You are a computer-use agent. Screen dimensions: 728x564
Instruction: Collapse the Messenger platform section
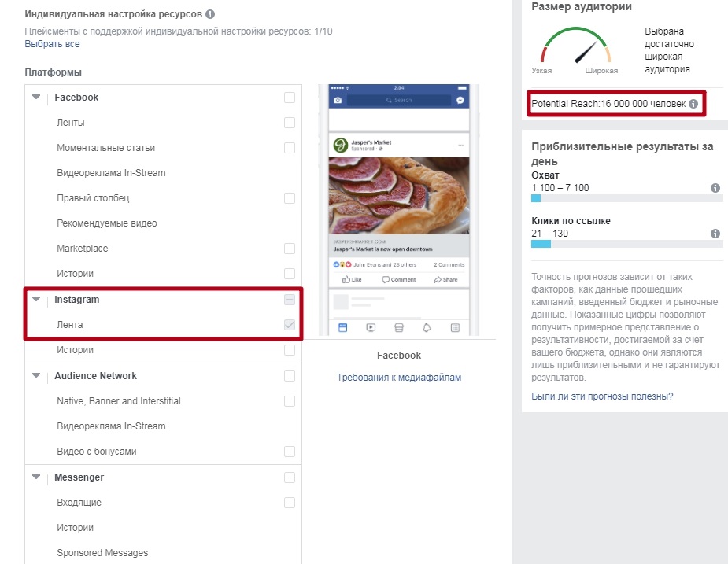click(36, 477)
